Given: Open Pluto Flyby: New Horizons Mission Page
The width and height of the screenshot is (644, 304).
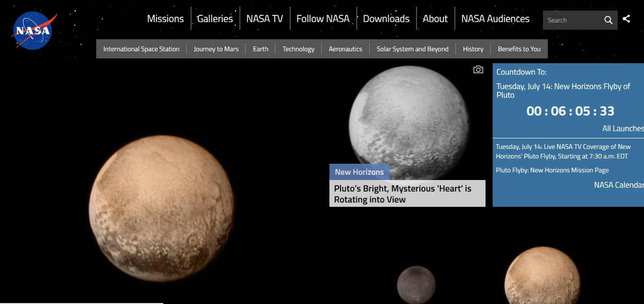Looking at the screenshot, I should (552, 170).
